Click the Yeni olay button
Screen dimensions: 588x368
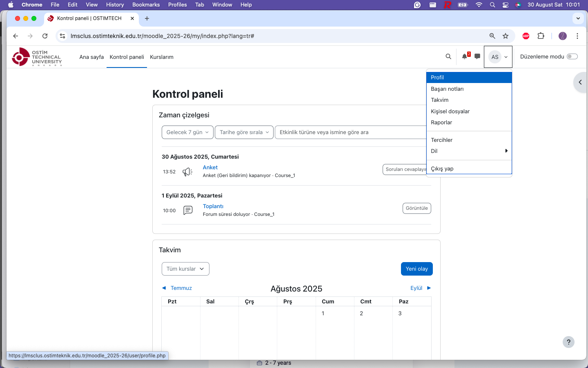click(x=416, y=269)
